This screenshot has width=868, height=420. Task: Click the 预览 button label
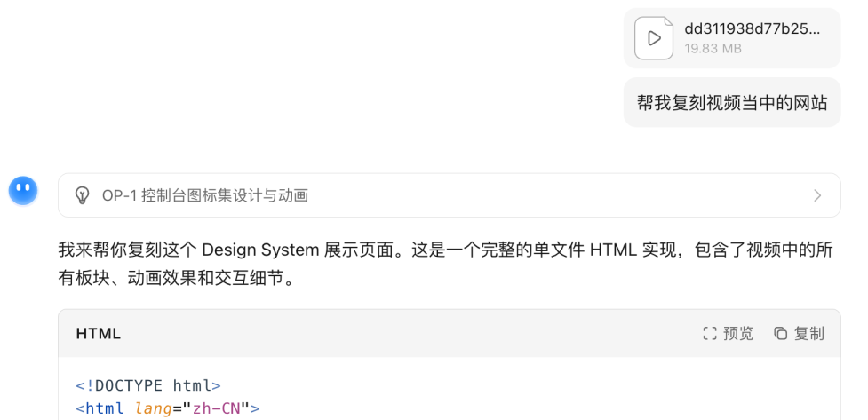tap(738, 334)
